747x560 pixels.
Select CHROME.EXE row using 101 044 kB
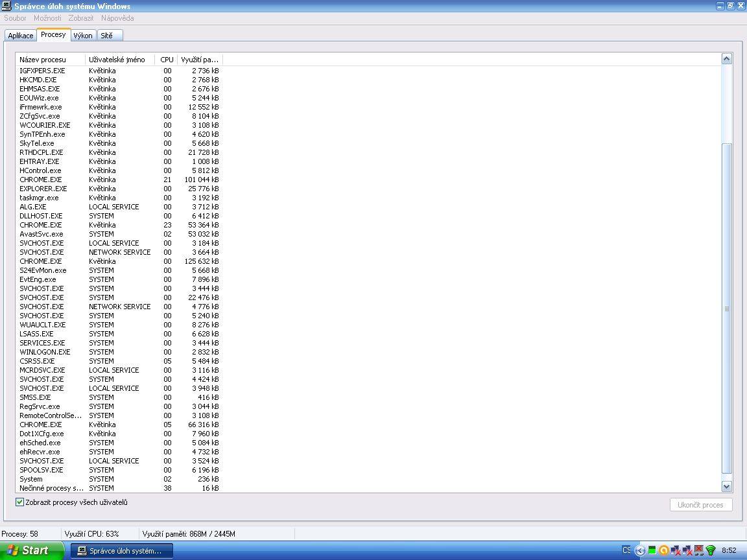[119, 180]
